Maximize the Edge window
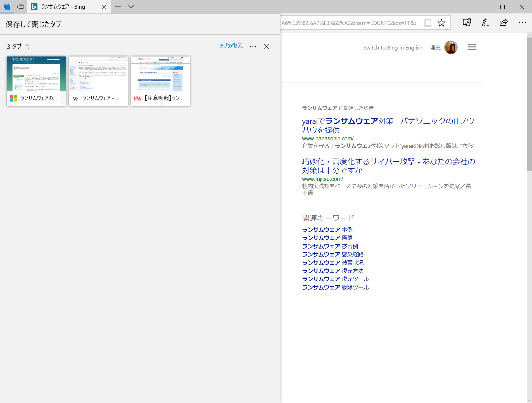Screen dimensions: 532x403 (x=502, y=7)
